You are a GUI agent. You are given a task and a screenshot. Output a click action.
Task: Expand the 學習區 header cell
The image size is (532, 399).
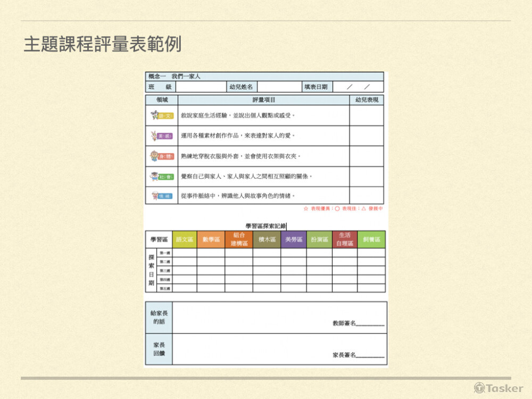tap(159, 239)
